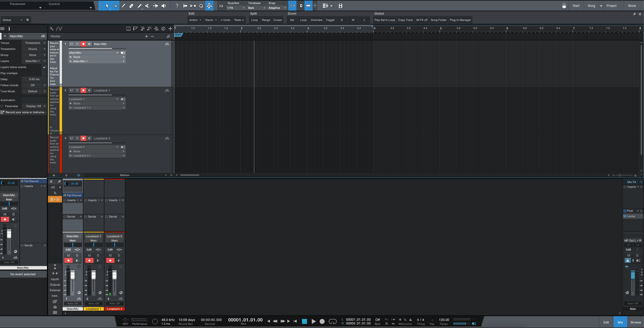This screenshot has height=328, width=644.
Task: Click Main output channel fader
Action: pyautogui.click(x=633, y=275)
